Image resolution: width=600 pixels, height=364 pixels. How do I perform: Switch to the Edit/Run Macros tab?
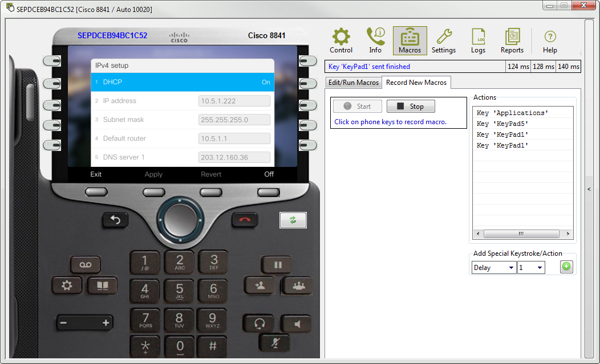pos(353,82)
